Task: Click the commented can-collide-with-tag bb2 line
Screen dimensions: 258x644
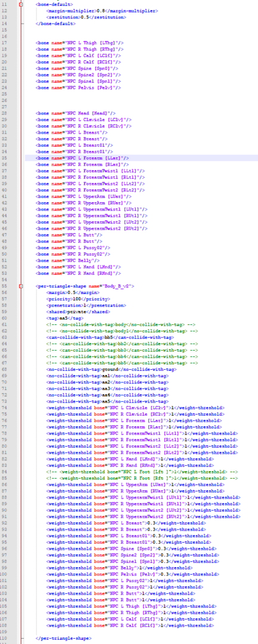Action: (x=123, y=344)
